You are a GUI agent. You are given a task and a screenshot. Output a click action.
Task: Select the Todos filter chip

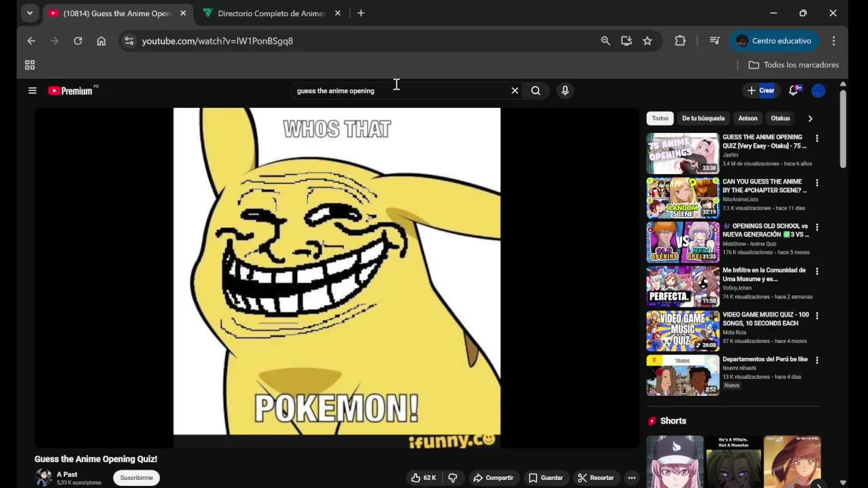pyautogui.click(x=660, y=118)
